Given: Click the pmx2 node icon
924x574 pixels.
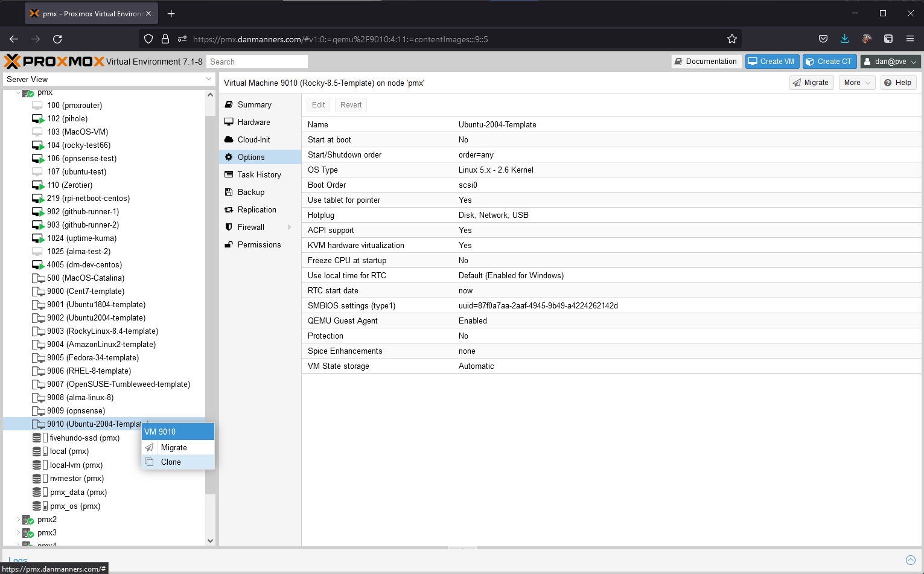Looking at the screenshot, I should [28, 519].
